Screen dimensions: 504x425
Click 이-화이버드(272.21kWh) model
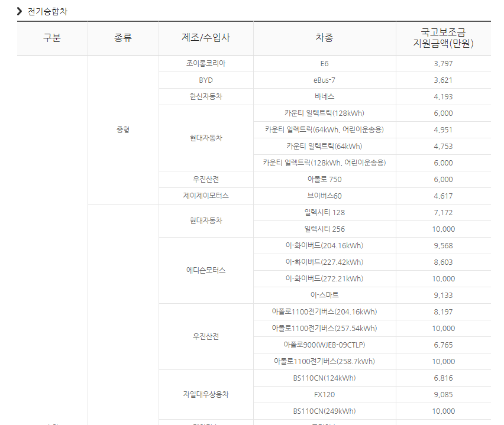[324, 279]
